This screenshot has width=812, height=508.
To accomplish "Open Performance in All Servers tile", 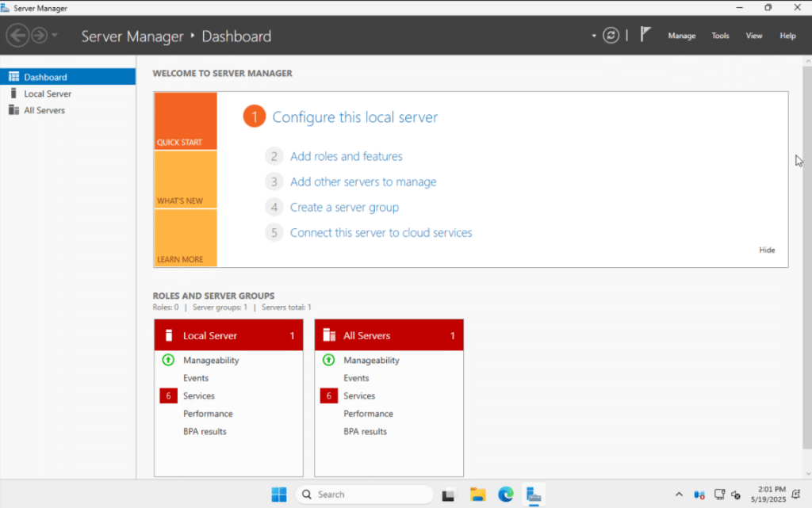I will point(368,414).
